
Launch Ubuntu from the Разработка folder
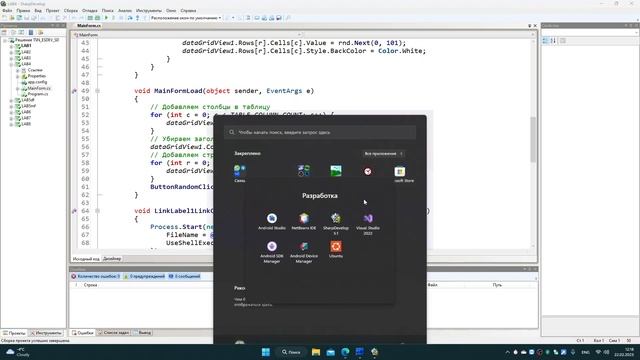click(x=336, y=249)
